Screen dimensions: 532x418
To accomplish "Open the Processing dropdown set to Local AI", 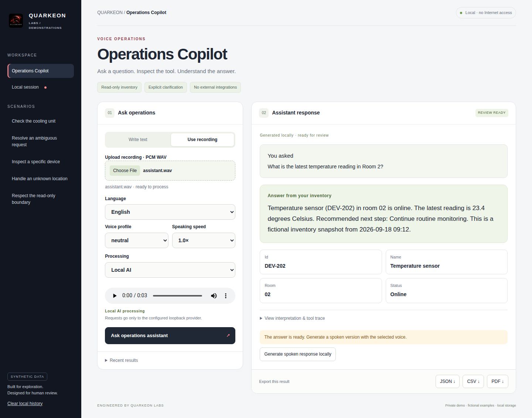I will click(170, 270).
